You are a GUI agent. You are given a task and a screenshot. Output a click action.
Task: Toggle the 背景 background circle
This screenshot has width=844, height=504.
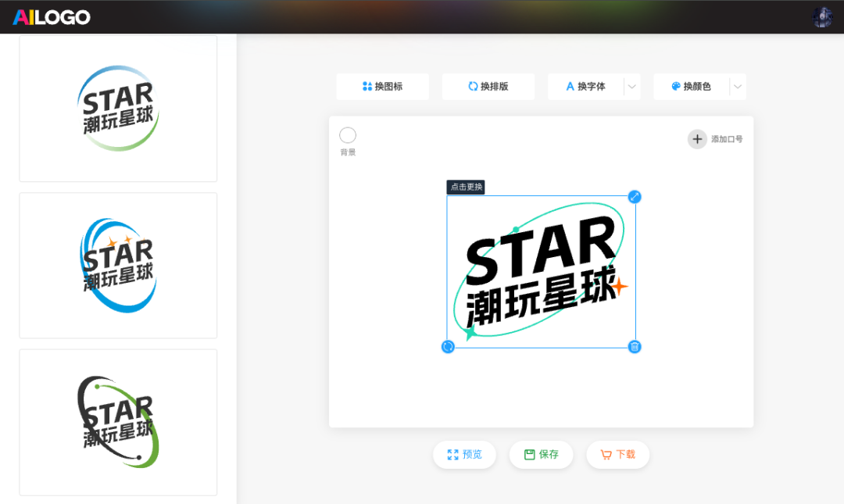coord(347,134)
